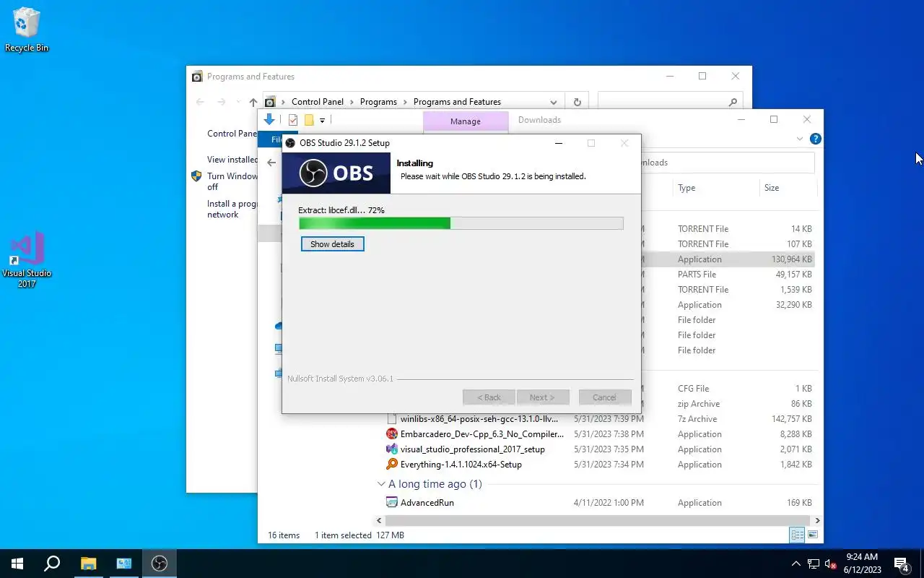Image resolution: width=924 pixels, height=578 pixels.
Task: Switch to Large icons view in status bar
Action: click(x=812, y=535)
